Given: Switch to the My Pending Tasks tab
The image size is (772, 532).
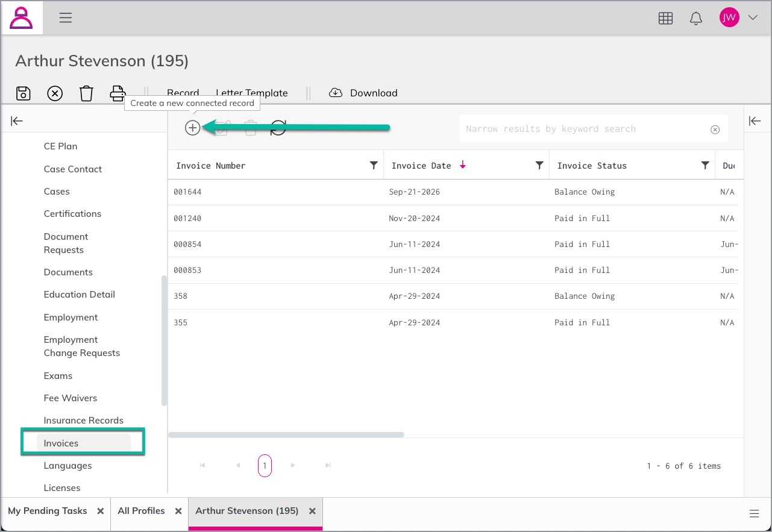Looking at the screenshot, I should coord(48,511).
